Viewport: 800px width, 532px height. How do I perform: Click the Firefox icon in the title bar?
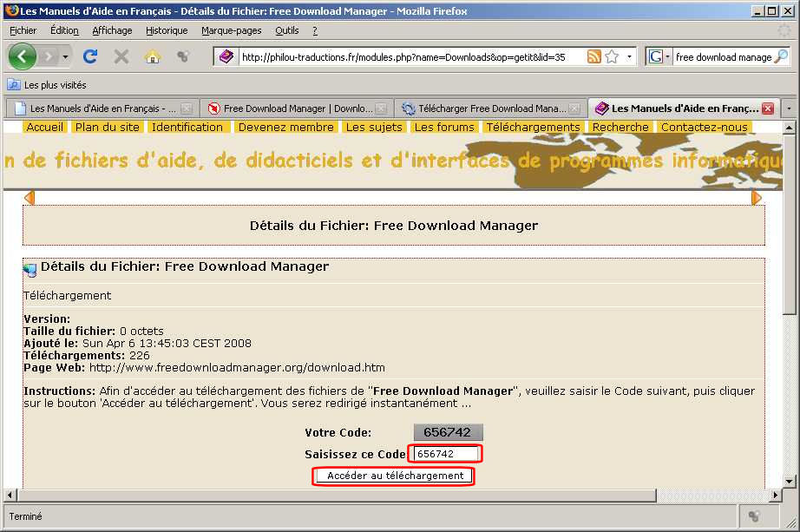[11, 10]
